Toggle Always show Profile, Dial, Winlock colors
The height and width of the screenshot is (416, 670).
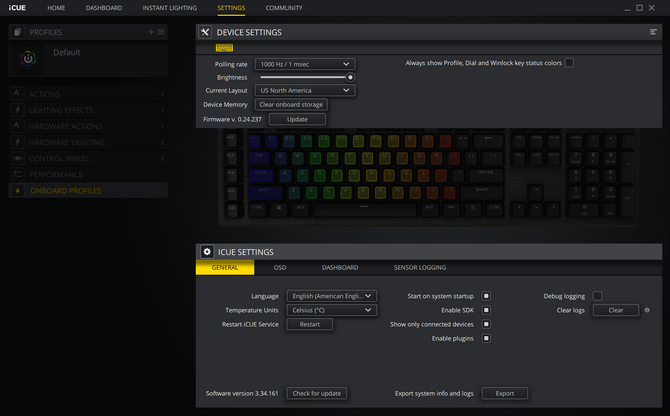[x=569, y=63]
